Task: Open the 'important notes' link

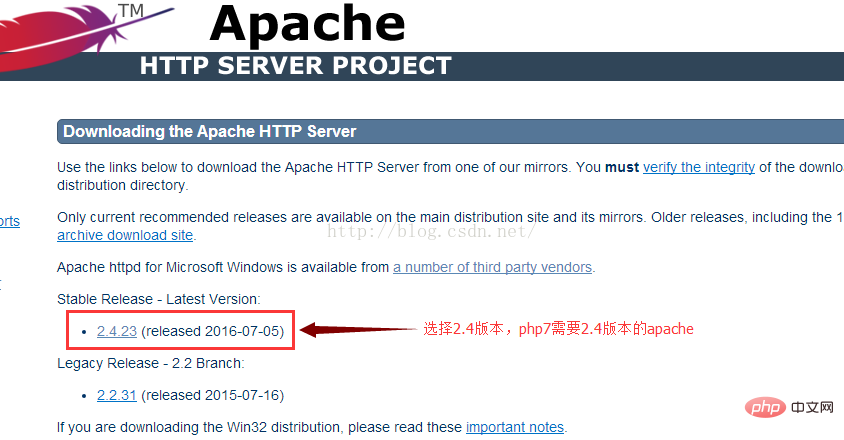Action: (515, 427)
